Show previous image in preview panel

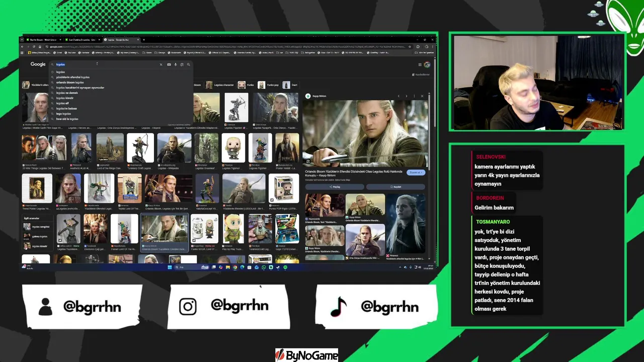pyautogui.click(x=398, y=96)
